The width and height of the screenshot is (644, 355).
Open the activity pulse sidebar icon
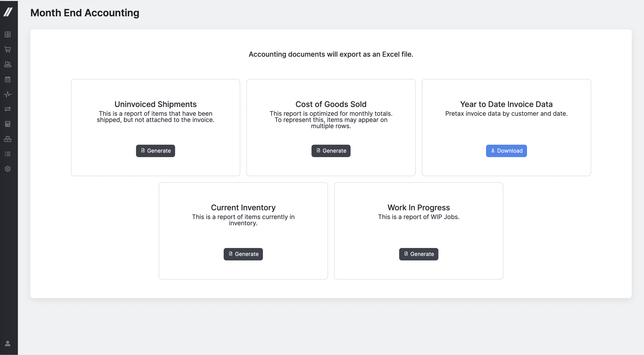click(x=8, y=94)
